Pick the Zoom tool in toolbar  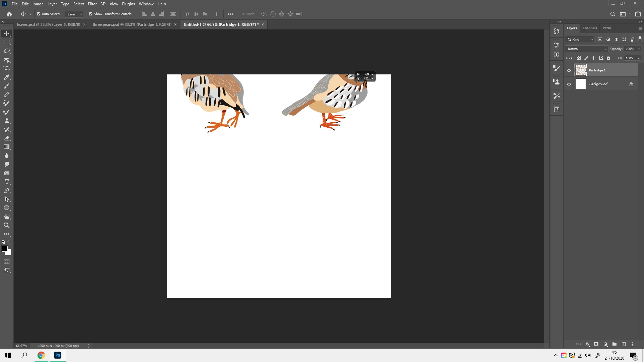pos(7,225)
